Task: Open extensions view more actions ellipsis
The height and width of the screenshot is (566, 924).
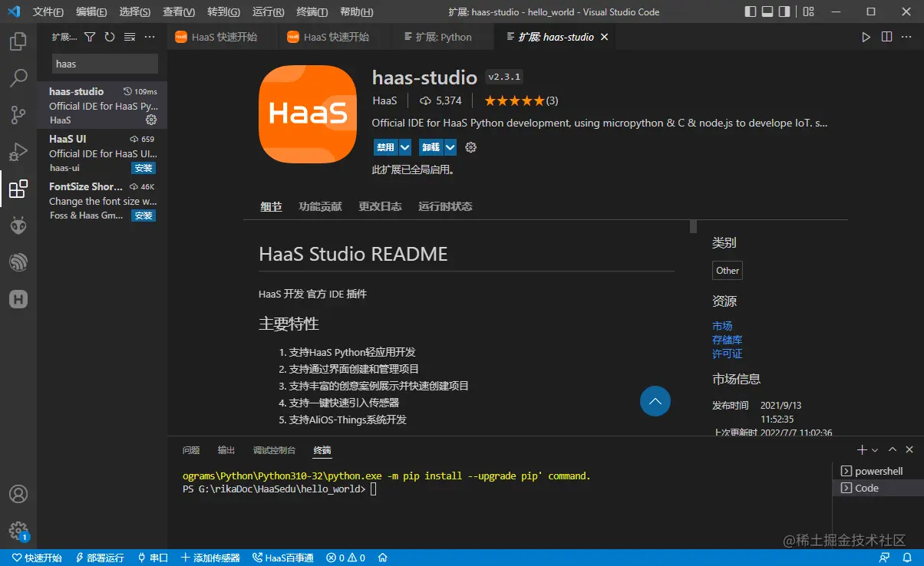Action: coord(150,37)
